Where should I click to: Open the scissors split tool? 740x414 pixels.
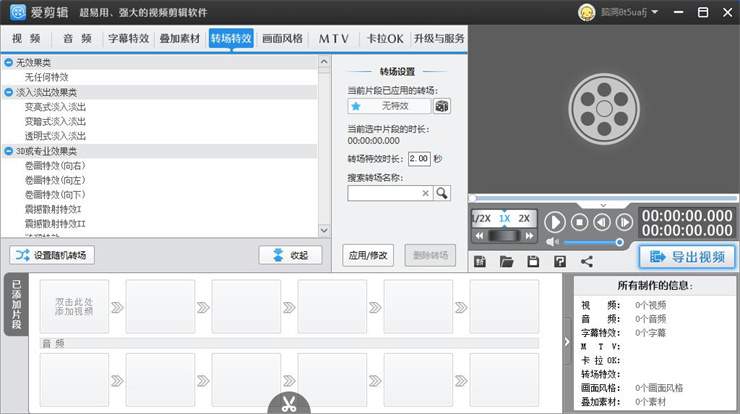pyautogui.click(x=289, y=404)
